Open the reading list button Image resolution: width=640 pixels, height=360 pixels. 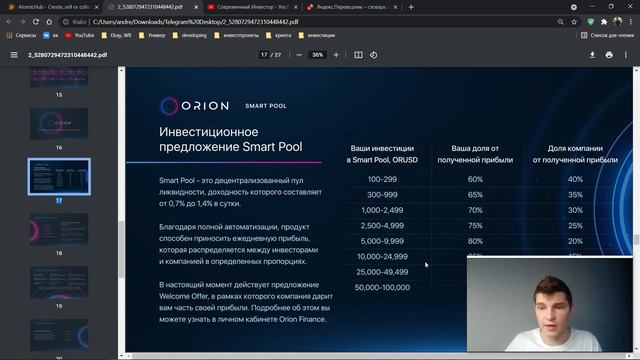tap(607, 35)
